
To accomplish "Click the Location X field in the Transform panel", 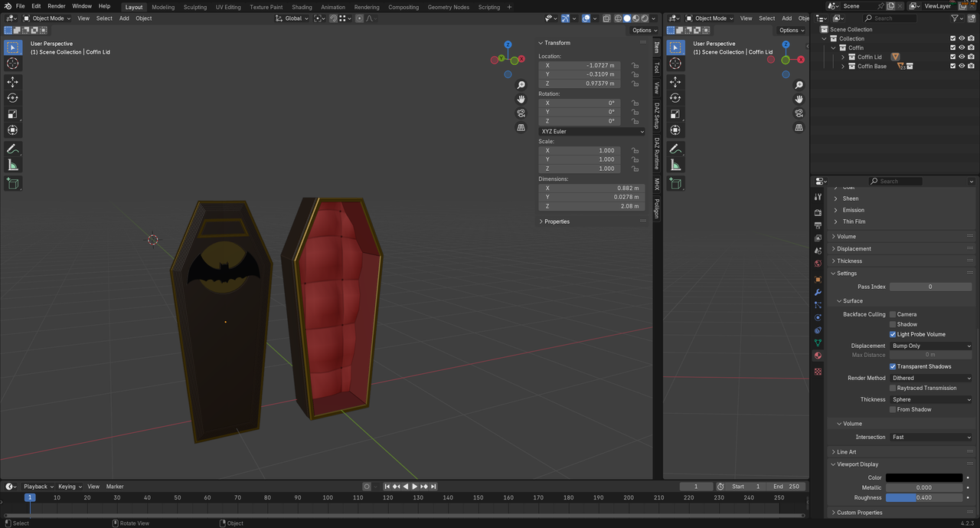I will [x=580, y=65].
